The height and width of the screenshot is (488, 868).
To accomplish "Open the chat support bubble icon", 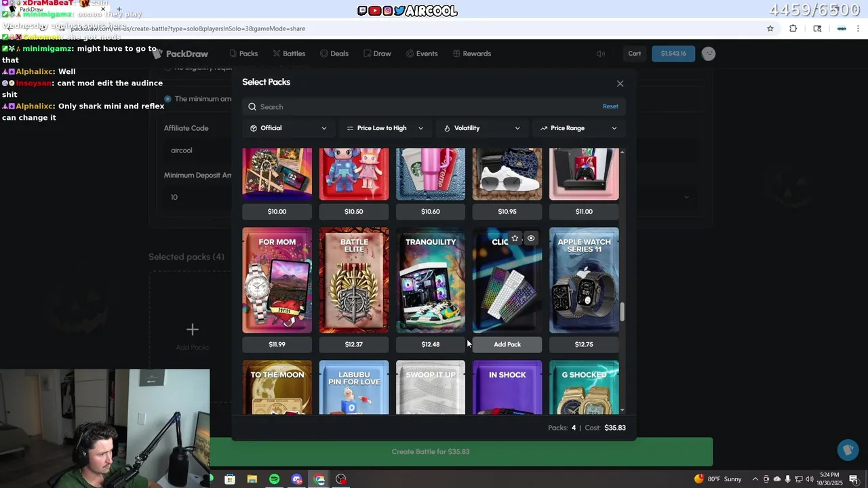I will [847, 450].
